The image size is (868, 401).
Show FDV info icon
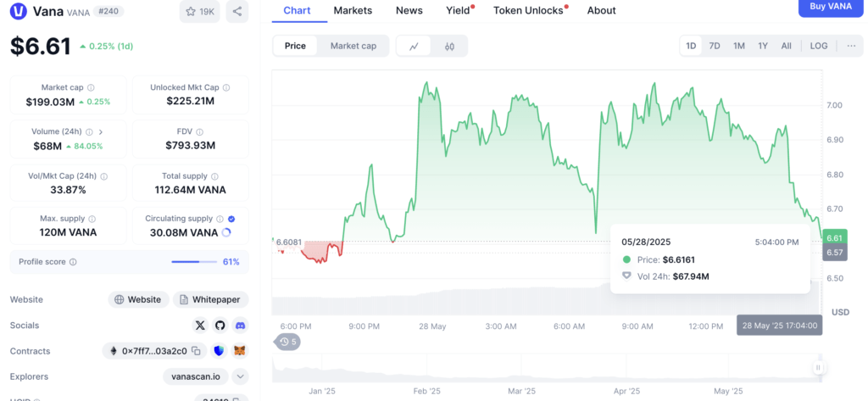199,131
